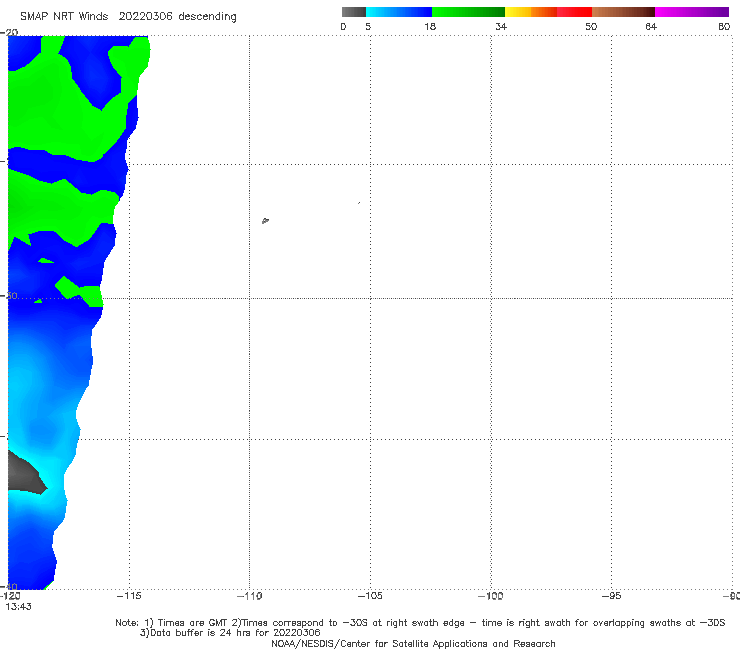Click the gray segment of the color bar

354,12
